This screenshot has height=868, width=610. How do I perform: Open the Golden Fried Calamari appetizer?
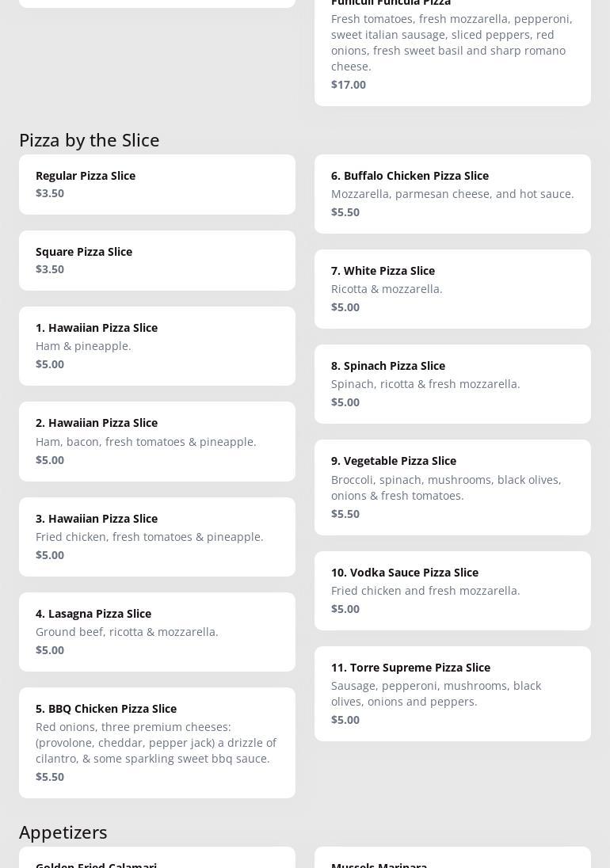click(97, 863)
